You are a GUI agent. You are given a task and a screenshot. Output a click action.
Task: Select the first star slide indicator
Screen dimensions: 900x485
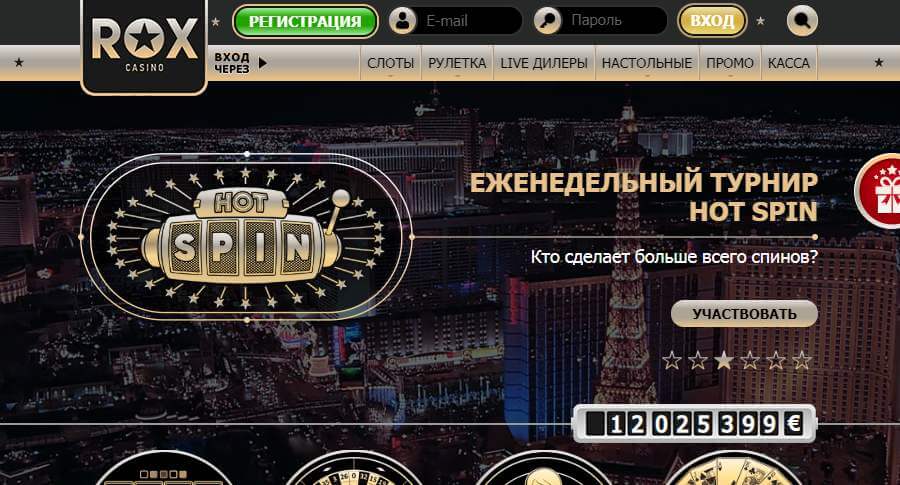[x=672, y=360]
